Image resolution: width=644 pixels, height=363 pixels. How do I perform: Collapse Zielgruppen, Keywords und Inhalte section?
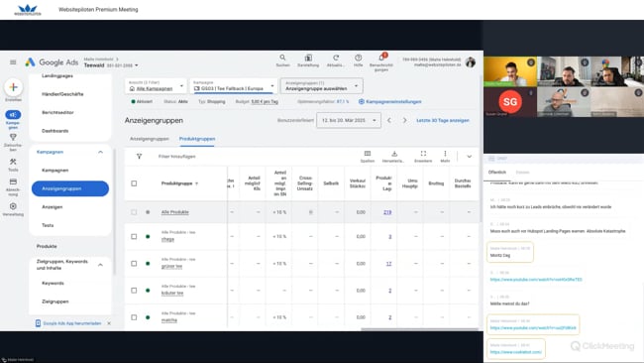point(100,265)
